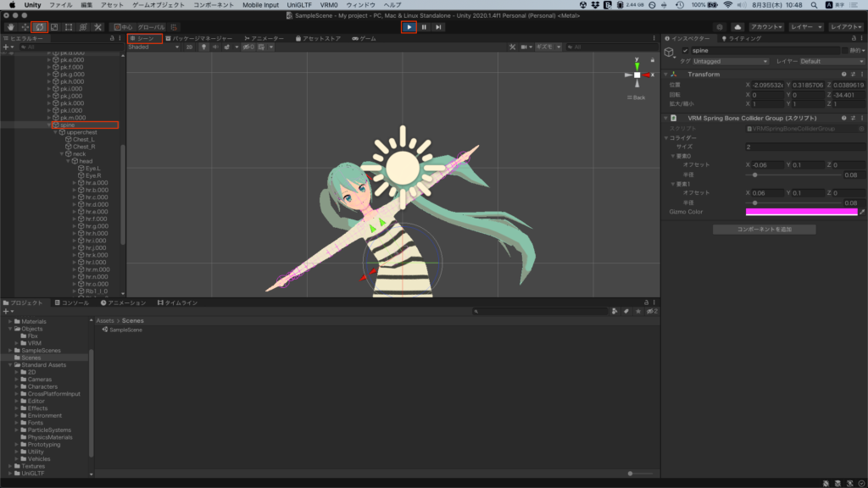
Task: Toggle the spine object active checkbox
Action: point(685,51)
